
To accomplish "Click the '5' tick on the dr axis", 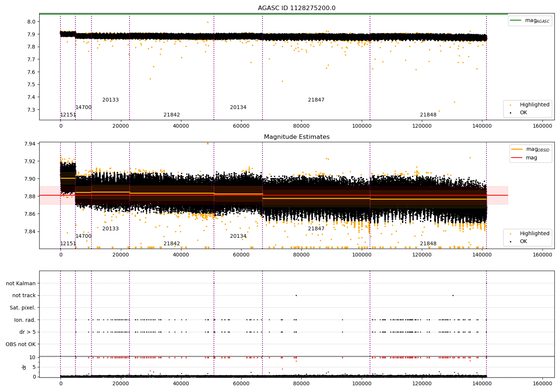I will pyautogui.click(x=34, y=367).
